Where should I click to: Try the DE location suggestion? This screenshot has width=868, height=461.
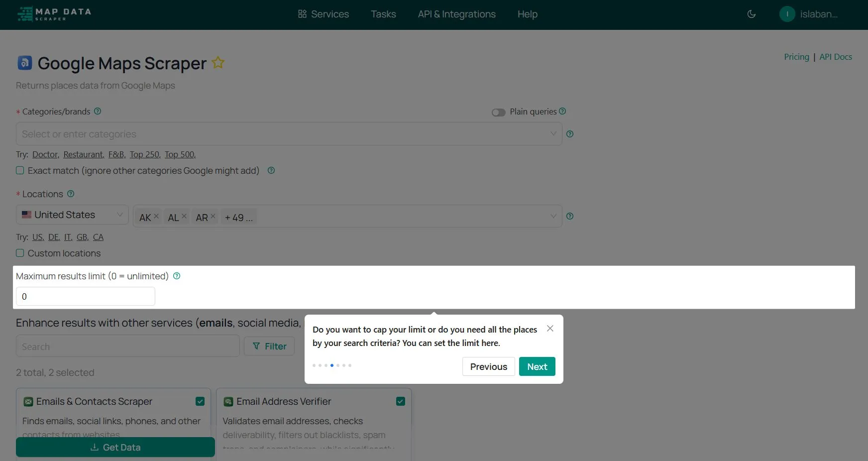pos(54,237)
